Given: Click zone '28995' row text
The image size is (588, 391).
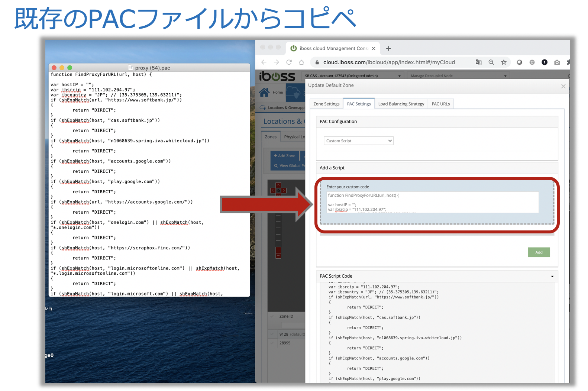Looking at the screenshot, I should pyautogui.click(x=285, y=343).
